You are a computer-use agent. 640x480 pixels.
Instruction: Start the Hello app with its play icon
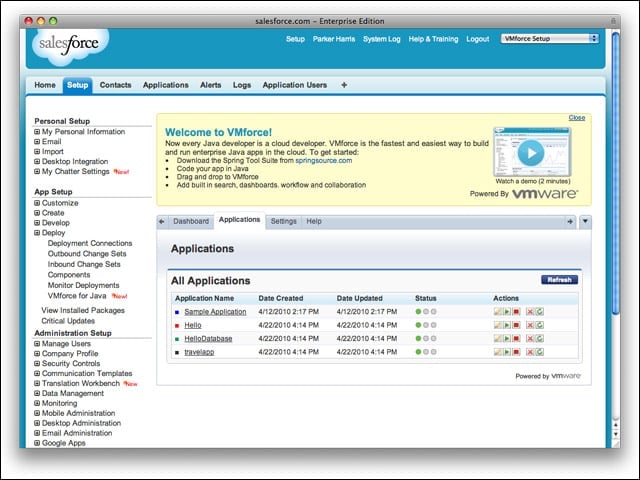pyautogui.click(x=507, y=325)
